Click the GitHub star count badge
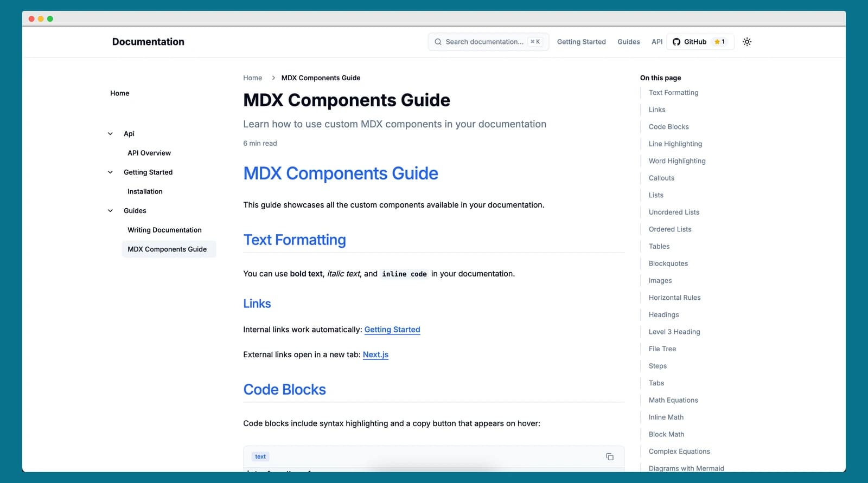 (720, 42)
